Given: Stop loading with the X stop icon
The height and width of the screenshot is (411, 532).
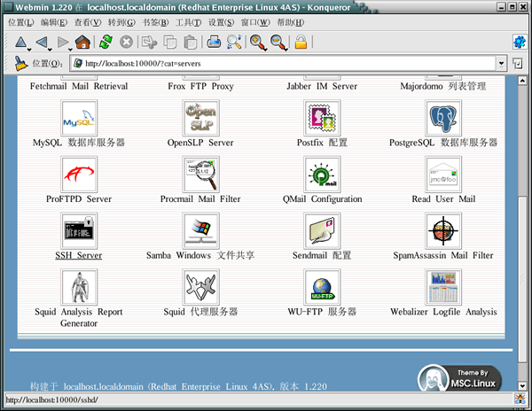Looking at the screenshot, I should coord(126,42).
